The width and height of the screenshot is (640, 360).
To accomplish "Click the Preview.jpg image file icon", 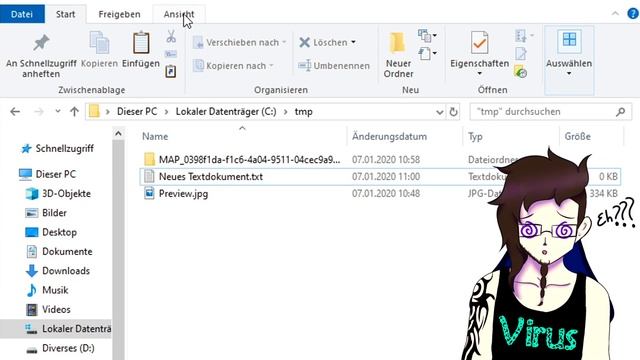I will click(x=149, y=193).
